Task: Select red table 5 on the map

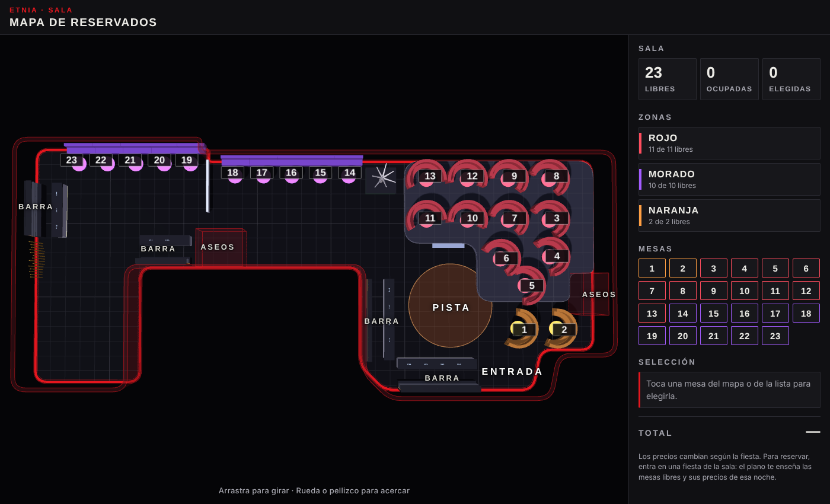Action: coord(532,286)
